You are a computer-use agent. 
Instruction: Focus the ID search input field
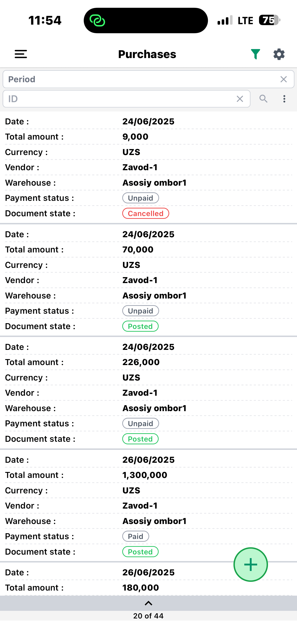[x=126, y=99]
